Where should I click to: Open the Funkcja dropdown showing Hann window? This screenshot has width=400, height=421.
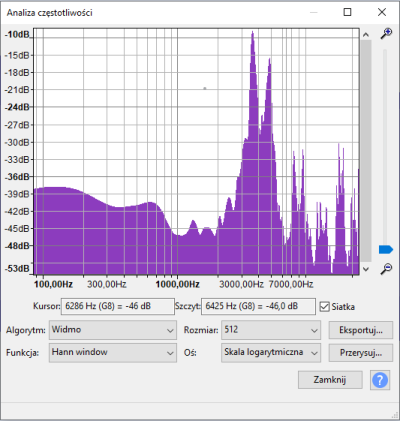[x=113, y=353]
